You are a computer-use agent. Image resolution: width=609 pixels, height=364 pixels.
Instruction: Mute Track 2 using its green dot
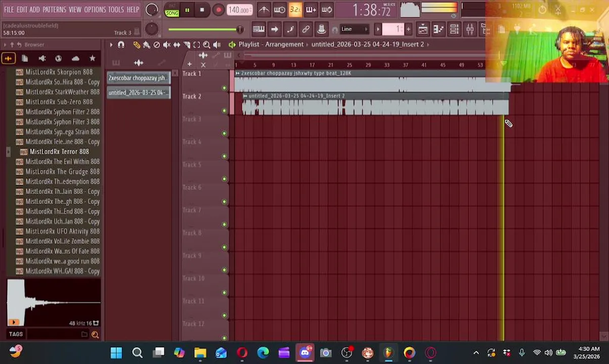pyautogui.click(x=225, y=111)
